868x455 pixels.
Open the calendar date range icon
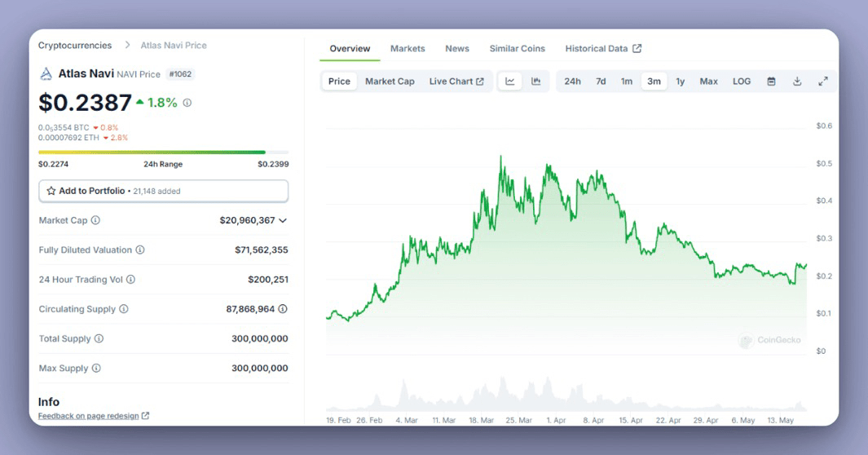pos(771,82)
